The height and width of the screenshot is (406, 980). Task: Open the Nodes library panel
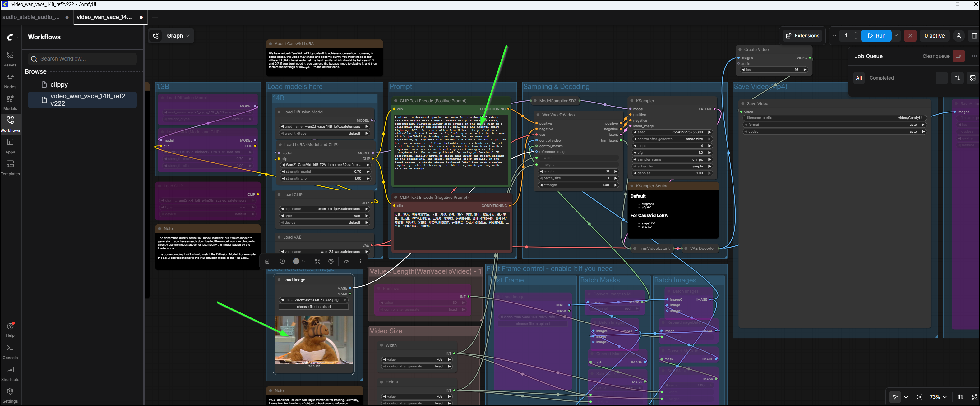click(x=10, y=80)
